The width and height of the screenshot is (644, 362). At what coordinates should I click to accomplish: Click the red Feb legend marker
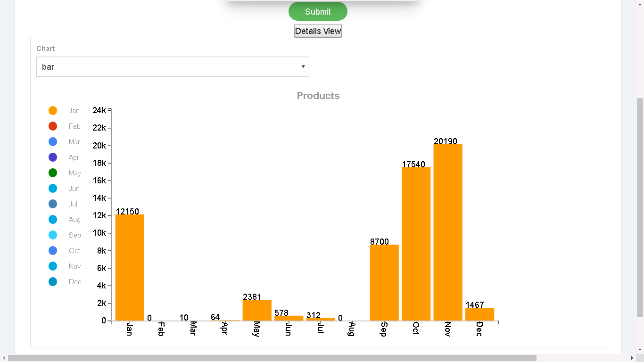(x=52, y=126)
